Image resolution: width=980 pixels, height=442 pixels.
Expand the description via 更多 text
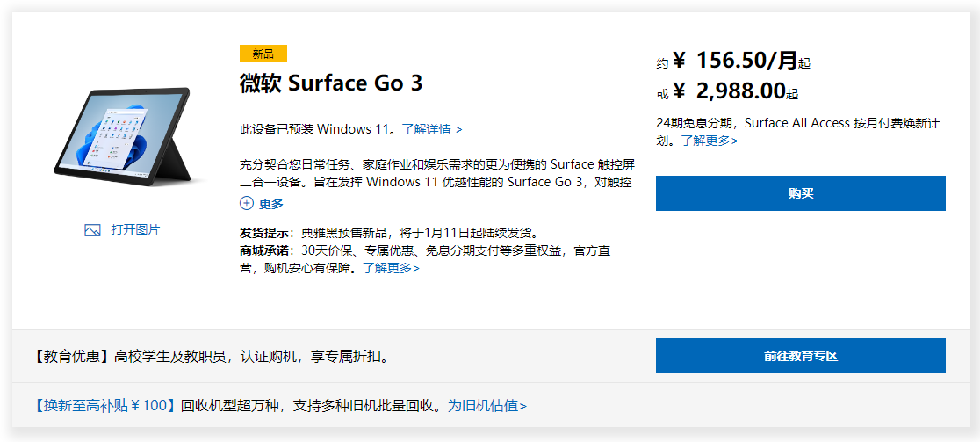point(271,203)
